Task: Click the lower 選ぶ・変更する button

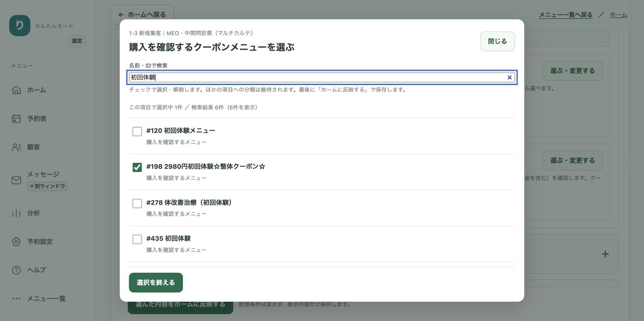Action: 573,160
